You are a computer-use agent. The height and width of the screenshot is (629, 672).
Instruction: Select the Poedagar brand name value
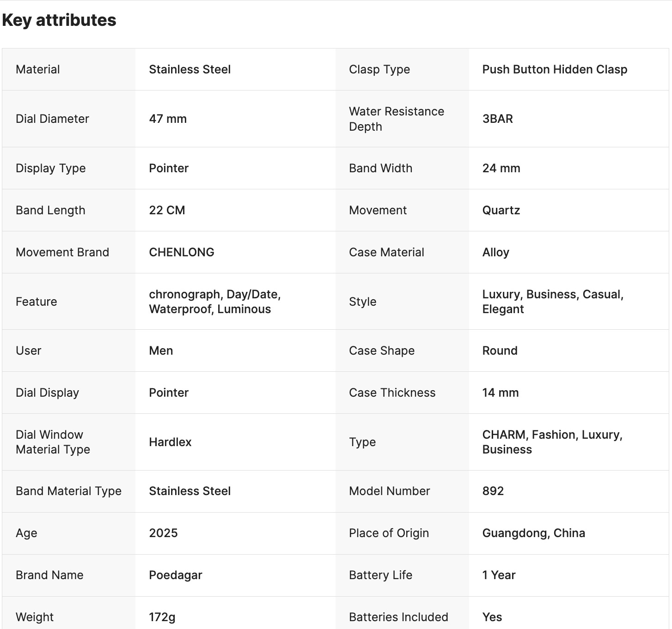click(176, 575)
